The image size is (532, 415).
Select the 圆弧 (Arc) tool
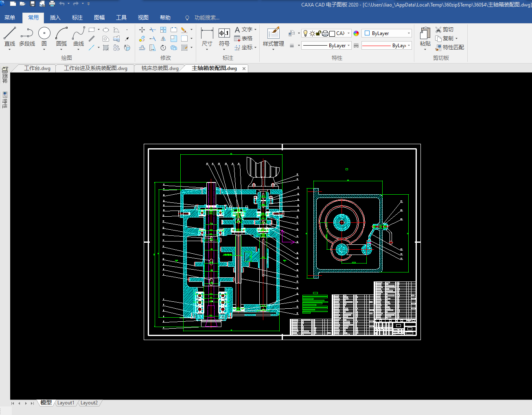coord(61,37)
